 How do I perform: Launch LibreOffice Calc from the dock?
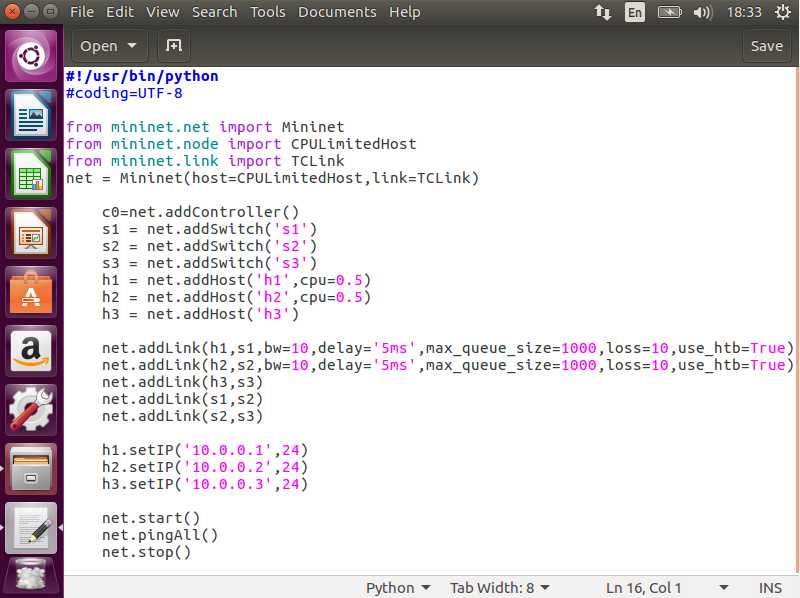click(31, 174)
